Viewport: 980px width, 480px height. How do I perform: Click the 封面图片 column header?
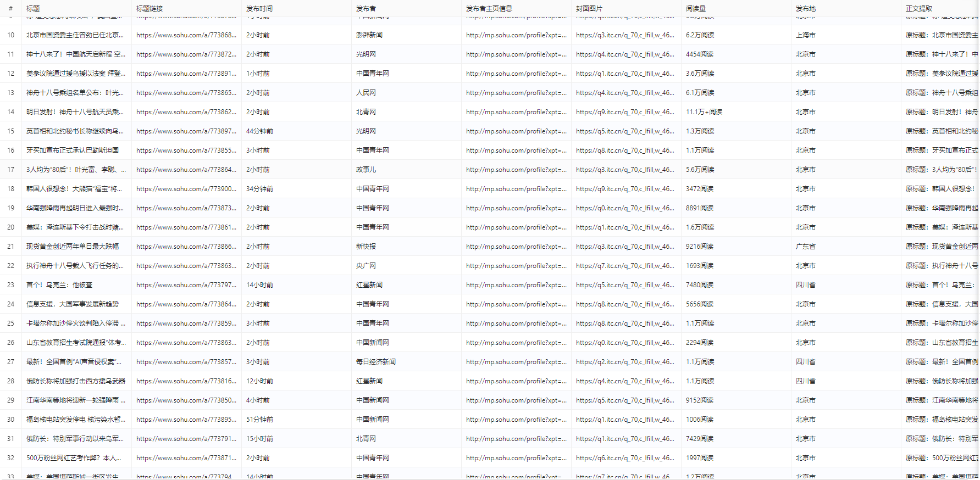click(x=589, y=8)
